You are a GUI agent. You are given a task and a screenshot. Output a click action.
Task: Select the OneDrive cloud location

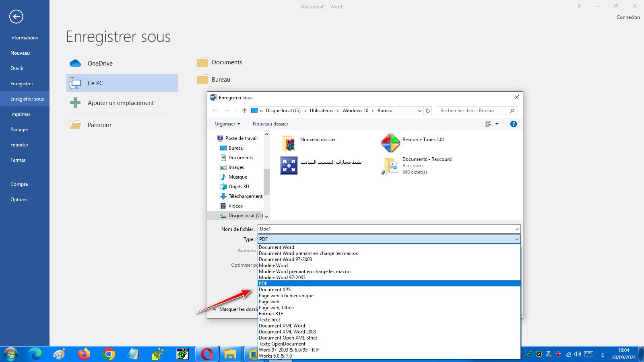(122, 63)
